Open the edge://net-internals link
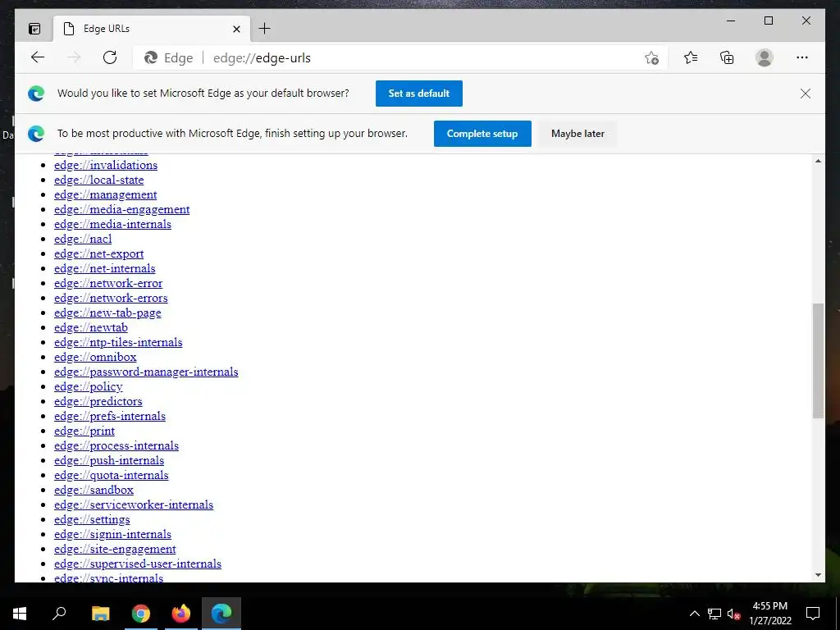840x630 pixels. pos(104,268)
